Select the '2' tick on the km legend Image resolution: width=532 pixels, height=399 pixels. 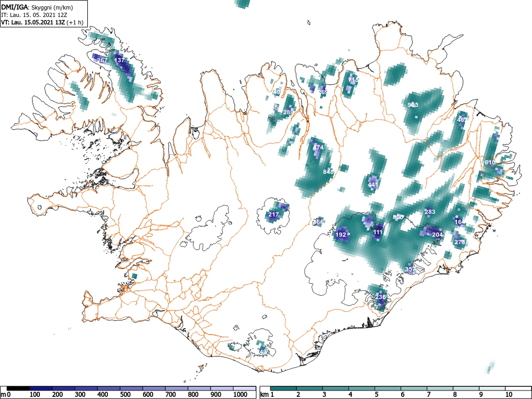[x=298, y=395]
